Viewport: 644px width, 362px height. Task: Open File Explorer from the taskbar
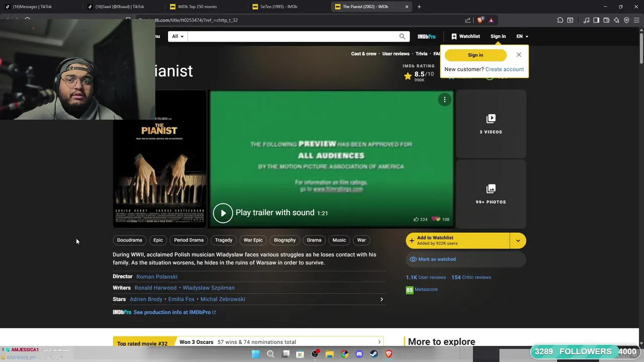(x=330, y=354)
